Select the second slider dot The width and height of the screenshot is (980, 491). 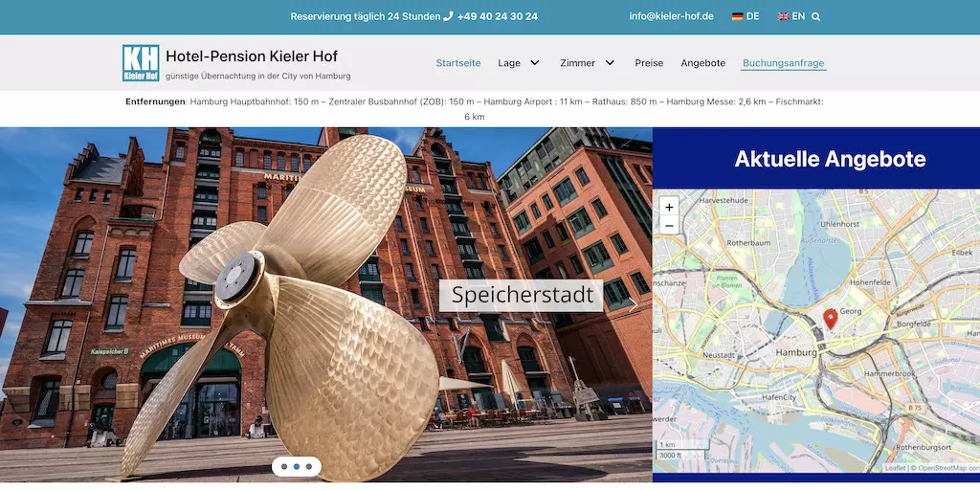point(297,467)
